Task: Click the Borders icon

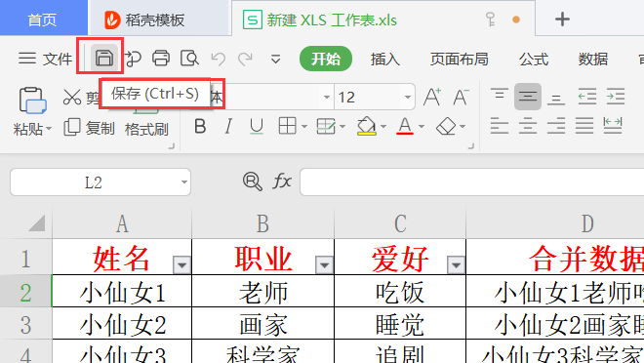Action: [x=287, y=126]
